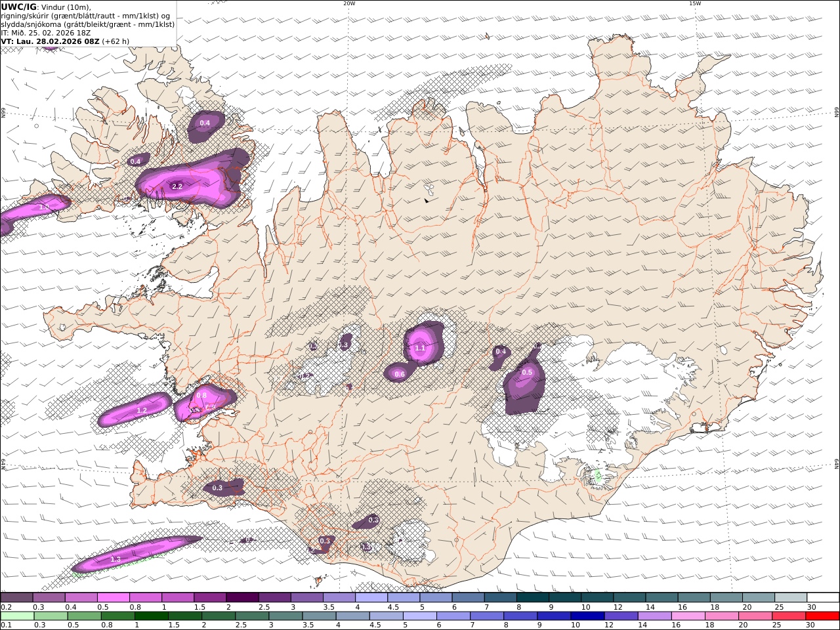
Task: Click the init time "IT: Mið. 25. 02. 2026 18Z"
Action: [x=46, y=33]
